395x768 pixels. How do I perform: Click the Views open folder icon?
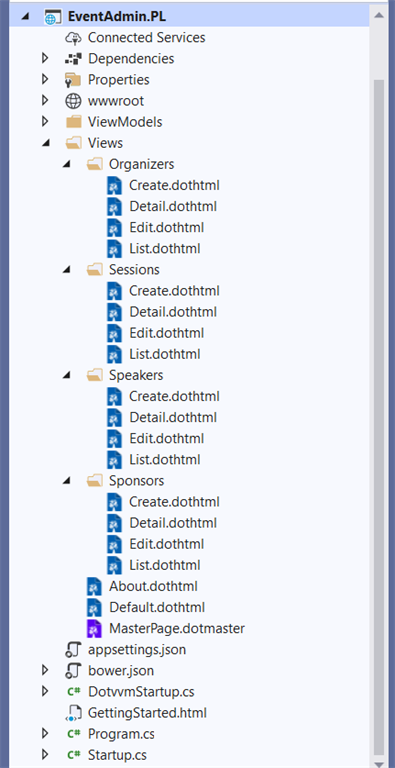click(x=73, y=143)
